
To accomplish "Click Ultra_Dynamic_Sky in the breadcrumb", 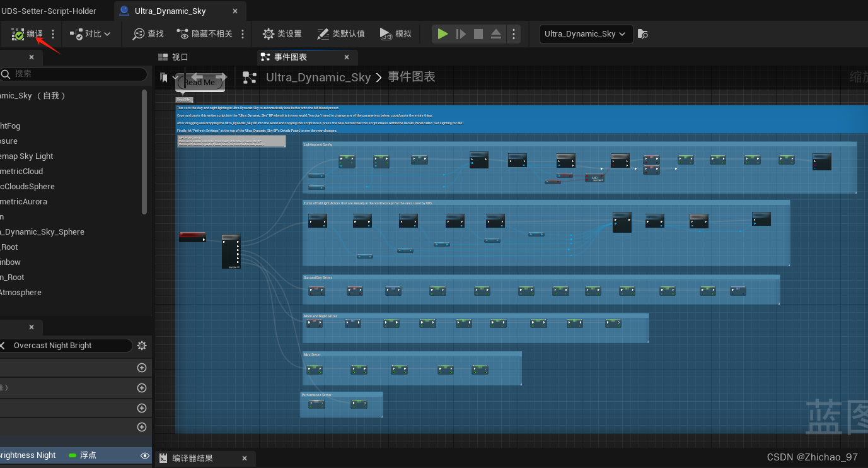I will click(318, 78).
